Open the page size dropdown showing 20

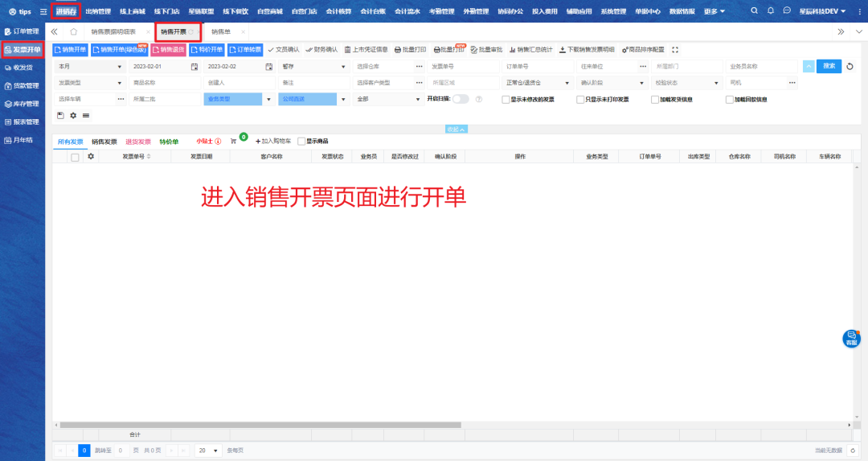[210, 451]
